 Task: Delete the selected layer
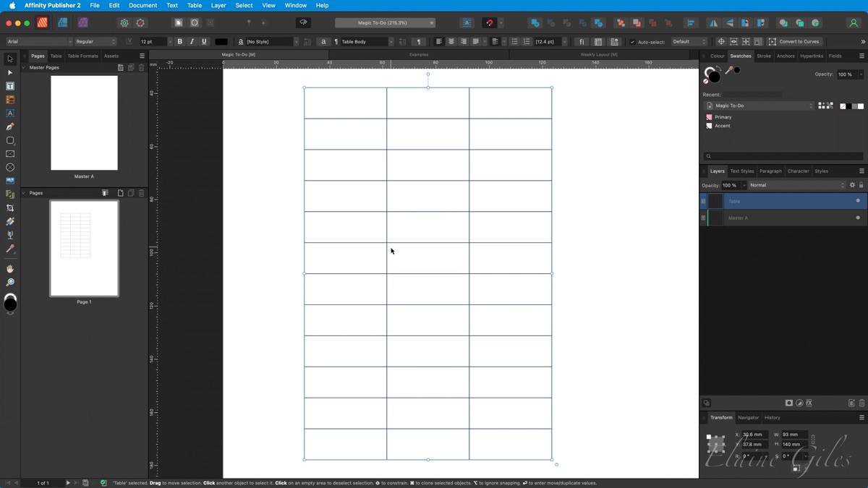tap(861, 403)
